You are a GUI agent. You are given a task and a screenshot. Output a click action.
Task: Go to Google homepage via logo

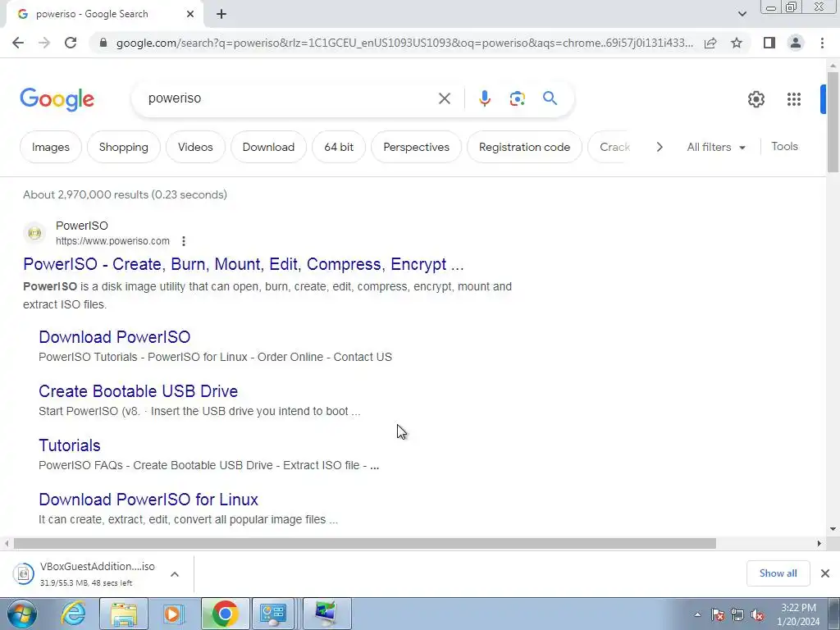click(57, 99)
